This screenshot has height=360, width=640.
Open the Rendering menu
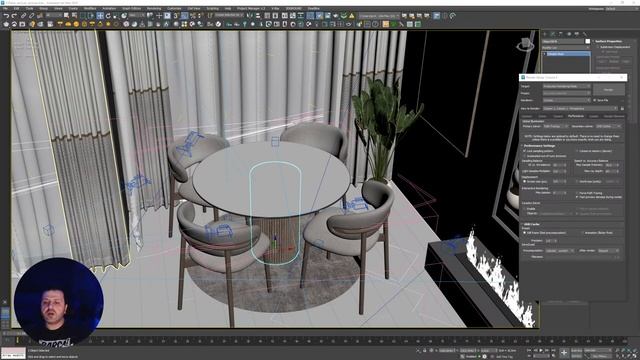154,8
